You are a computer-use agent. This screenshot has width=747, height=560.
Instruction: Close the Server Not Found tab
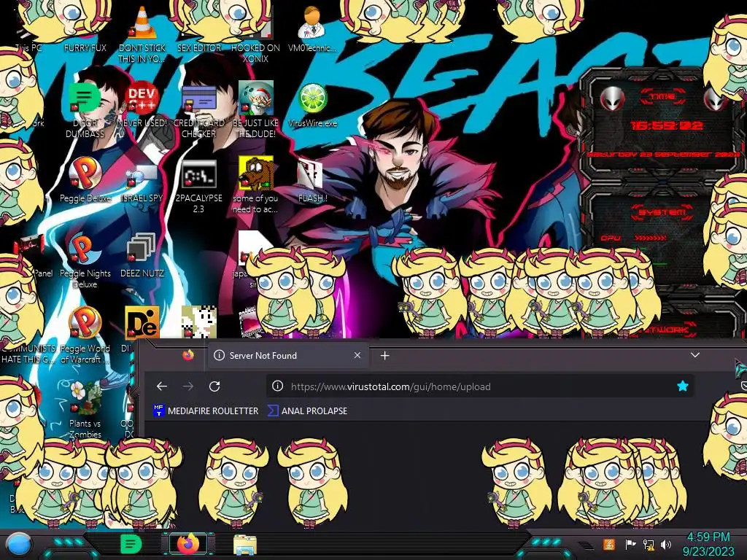coord(357,355)
